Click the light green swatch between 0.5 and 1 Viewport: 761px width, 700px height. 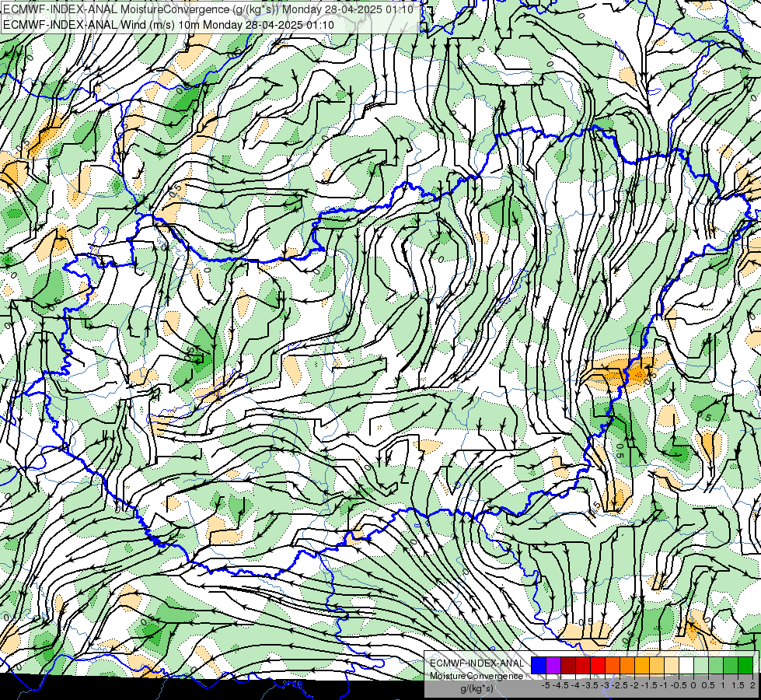(x=716, y=665)
